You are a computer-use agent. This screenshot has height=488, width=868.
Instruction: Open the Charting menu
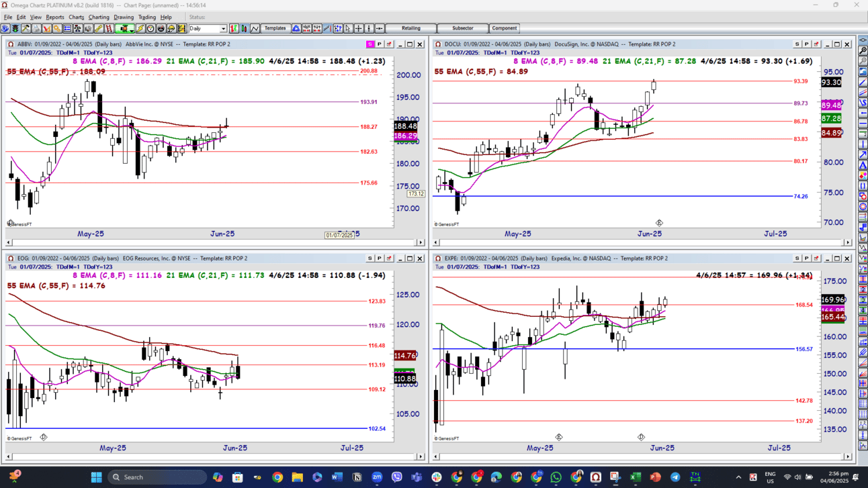tap(99, 17)
